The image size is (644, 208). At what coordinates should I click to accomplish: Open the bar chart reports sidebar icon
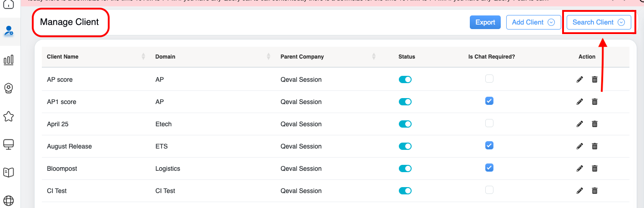[x=9, y=59]
